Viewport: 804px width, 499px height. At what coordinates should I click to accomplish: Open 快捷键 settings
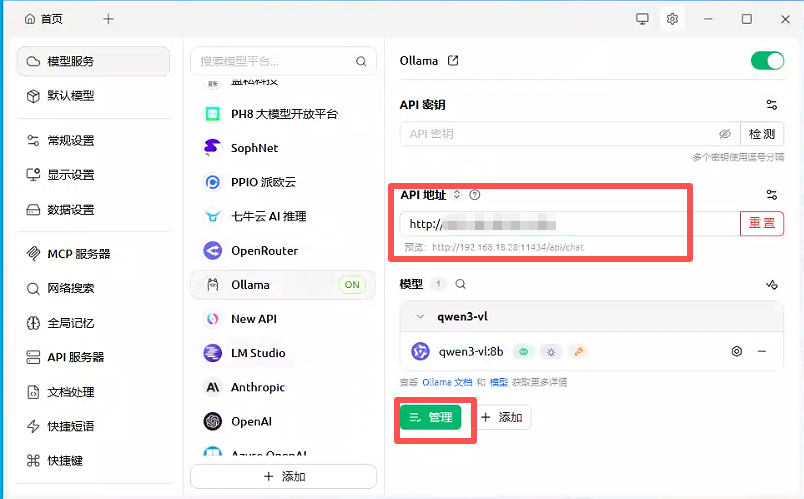coord(93,461)
